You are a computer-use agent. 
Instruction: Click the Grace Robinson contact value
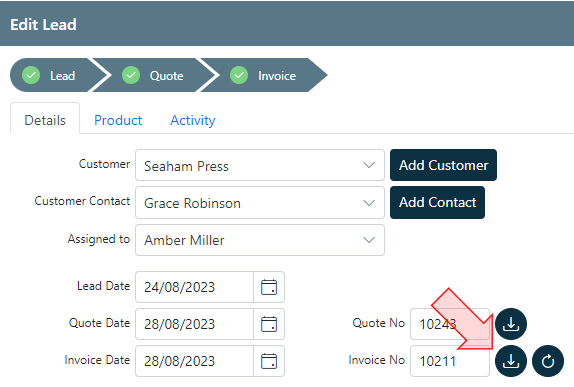click(x=193, y=203)
